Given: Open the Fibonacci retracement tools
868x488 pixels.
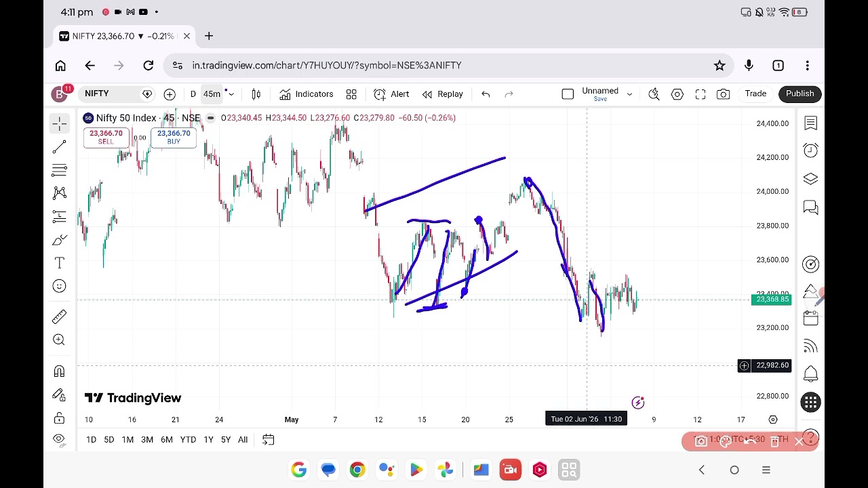Looking at the screenshot, I should (60, 169).
